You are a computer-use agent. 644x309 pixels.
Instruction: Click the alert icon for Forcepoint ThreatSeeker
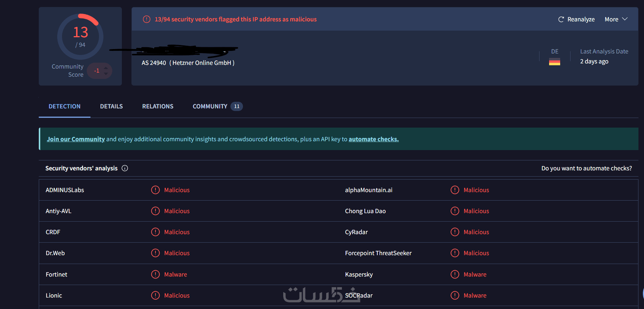[x=455, y=253]
